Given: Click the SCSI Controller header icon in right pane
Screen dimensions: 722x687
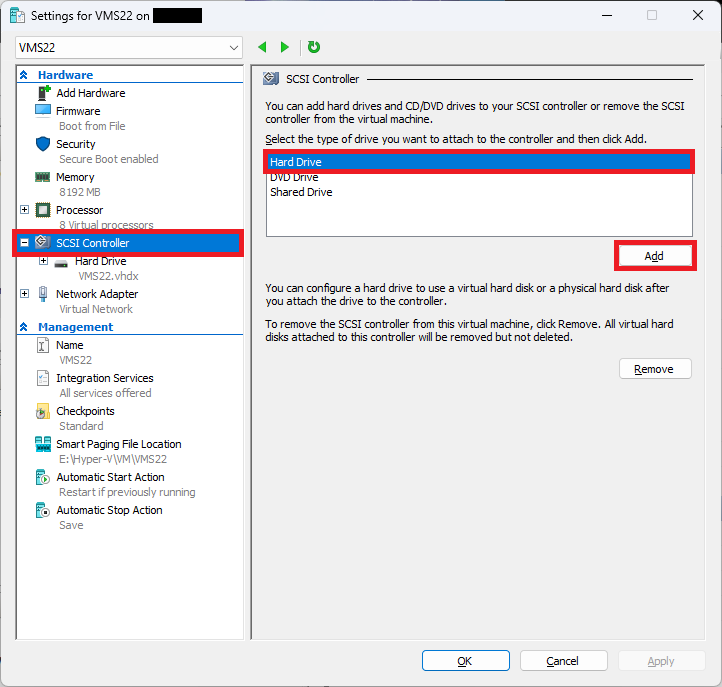Looking at the screenshot, I should [x=271, y=79].
